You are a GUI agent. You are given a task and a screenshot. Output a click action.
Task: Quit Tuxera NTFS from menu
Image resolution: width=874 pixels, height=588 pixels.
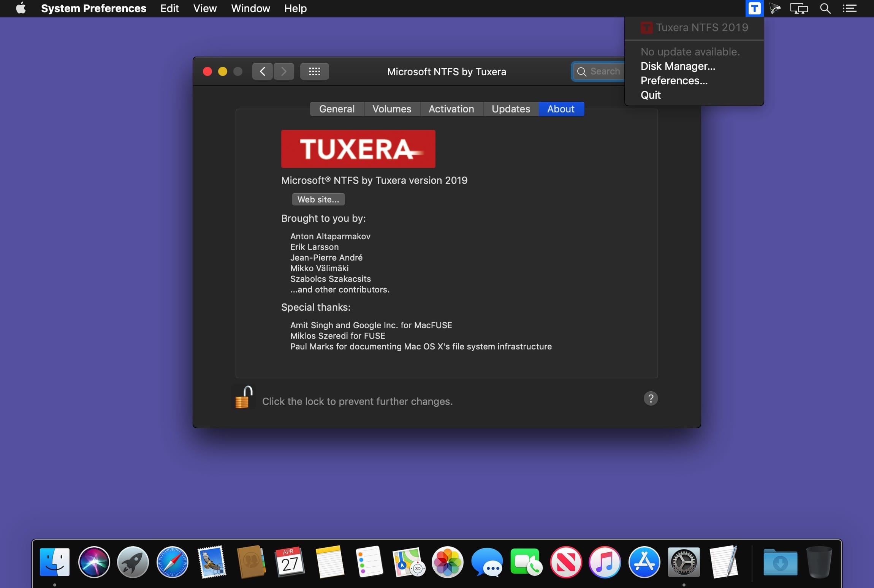(x=650, y=95)
